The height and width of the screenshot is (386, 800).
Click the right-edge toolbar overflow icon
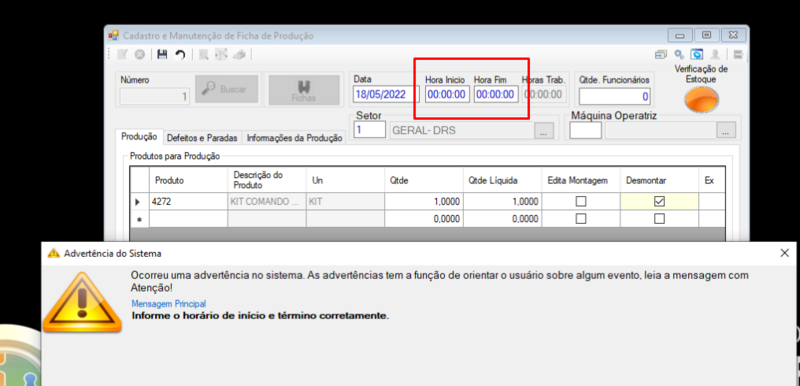coord(738,54)
